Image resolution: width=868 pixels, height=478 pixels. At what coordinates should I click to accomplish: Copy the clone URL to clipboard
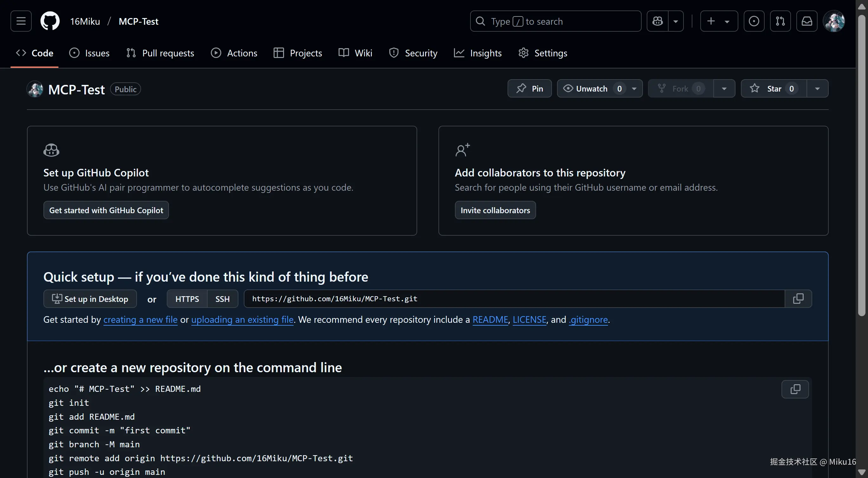coord(798,299)
